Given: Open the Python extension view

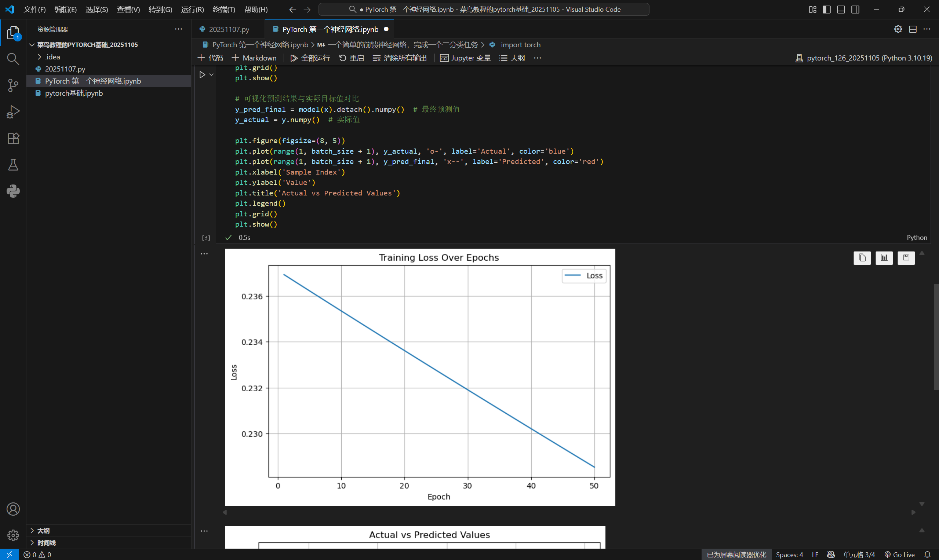Looking at the screenshot, I should 13,191.
